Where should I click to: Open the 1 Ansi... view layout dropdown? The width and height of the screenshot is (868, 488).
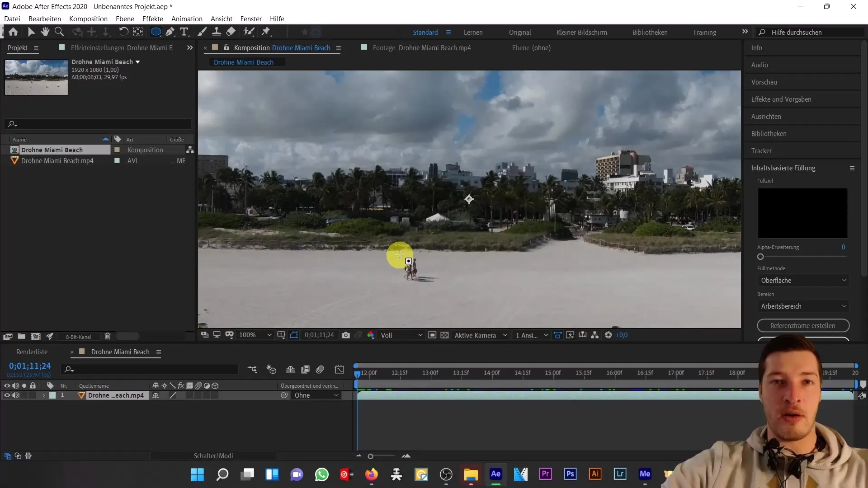[x=532, y=335]
